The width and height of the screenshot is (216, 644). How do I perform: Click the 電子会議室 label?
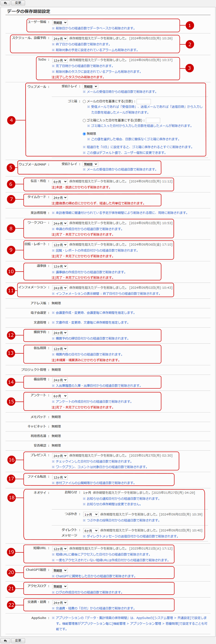pos(38,313)
